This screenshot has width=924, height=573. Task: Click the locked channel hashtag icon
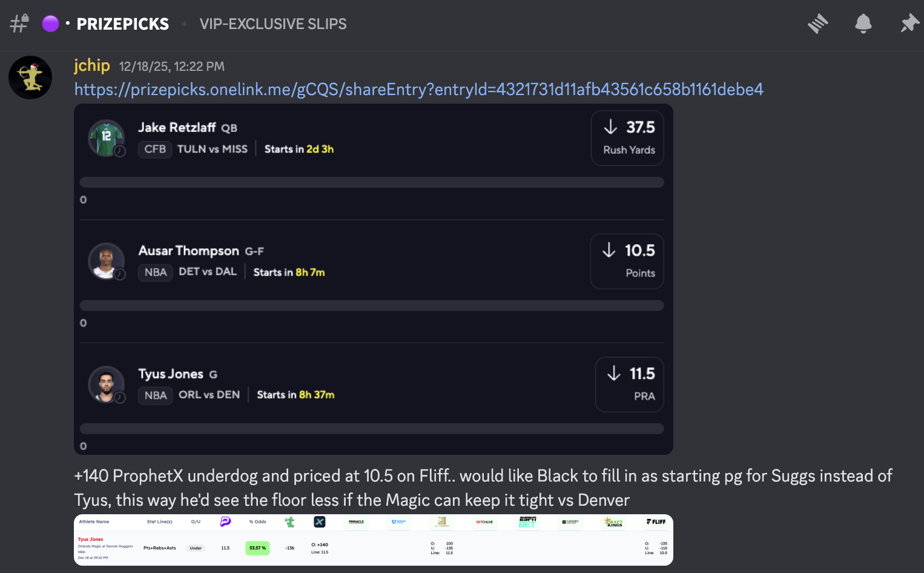click(x=19, y=24)
